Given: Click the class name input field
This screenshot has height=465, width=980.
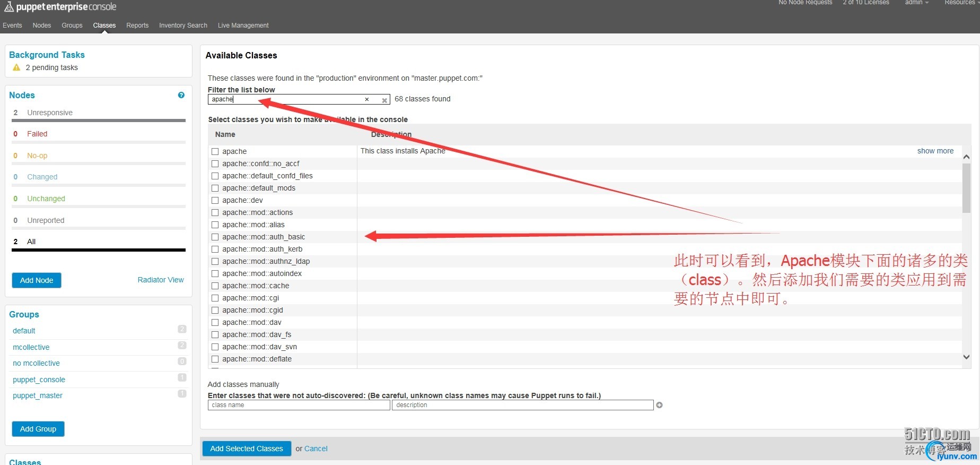Looking at the screenshot, I should (x=299, y=405).
